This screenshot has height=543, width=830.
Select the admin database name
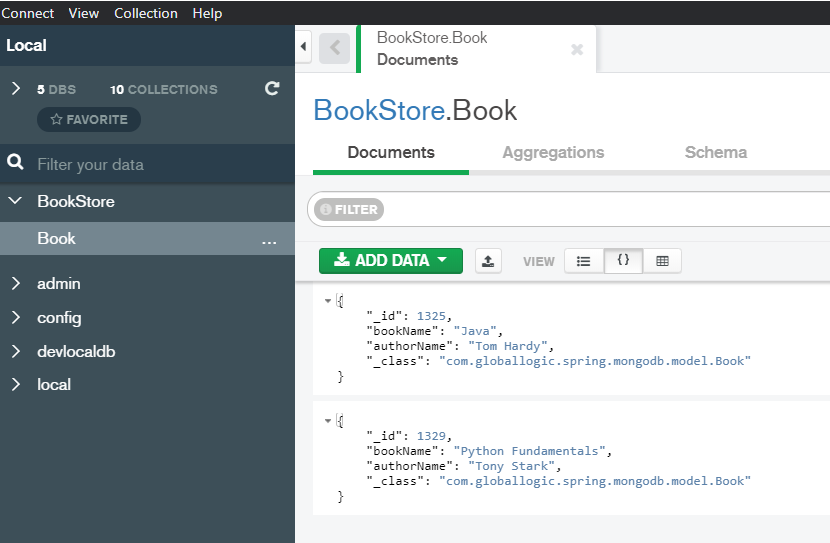pos(59,284)
